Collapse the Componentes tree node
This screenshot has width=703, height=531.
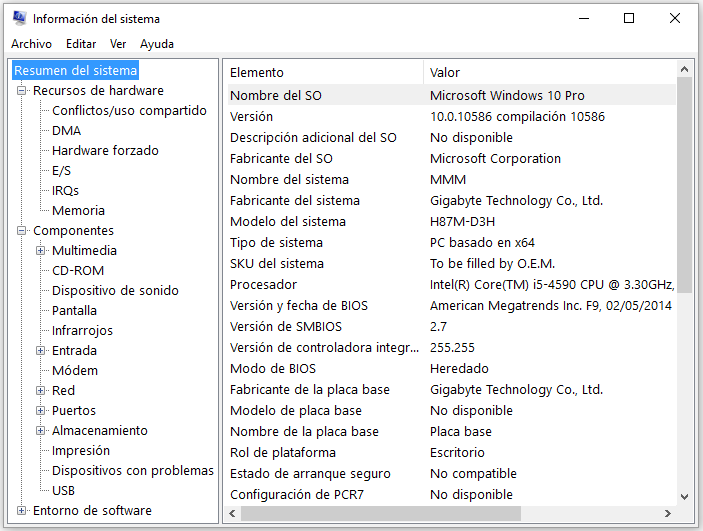pyautogui.click(x=21, y=231)
